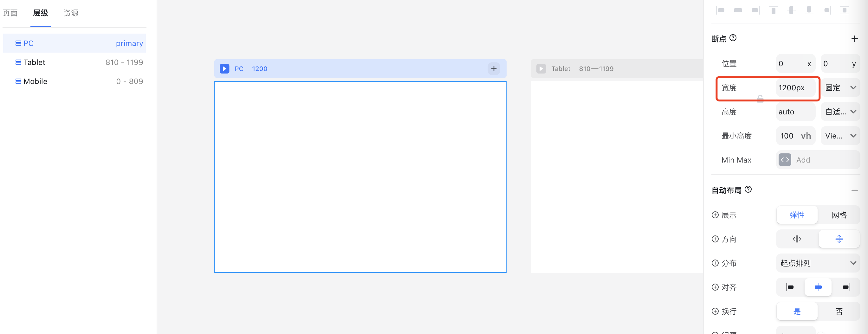
Task: Select horizontal direction icon in 方向 row
Action: pyautogui.click(x=797, y=239)
